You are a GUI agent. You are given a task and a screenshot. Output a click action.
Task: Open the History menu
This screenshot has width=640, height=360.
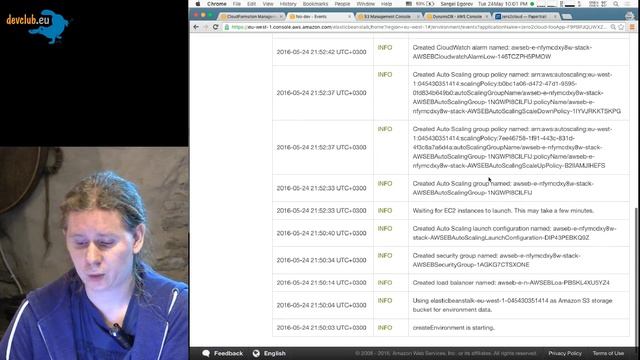click(288, 4)
